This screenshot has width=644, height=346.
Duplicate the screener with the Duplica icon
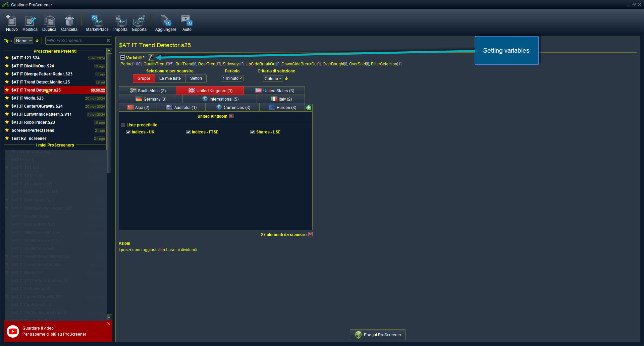(49, 21)
